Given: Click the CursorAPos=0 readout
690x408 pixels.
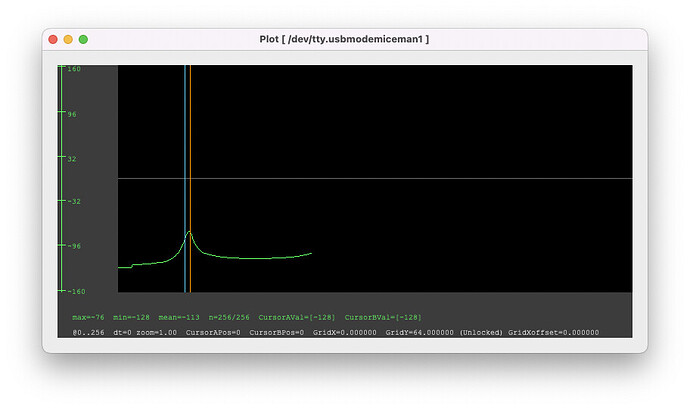Looking at the screenshot, I should tap(213, 333).
